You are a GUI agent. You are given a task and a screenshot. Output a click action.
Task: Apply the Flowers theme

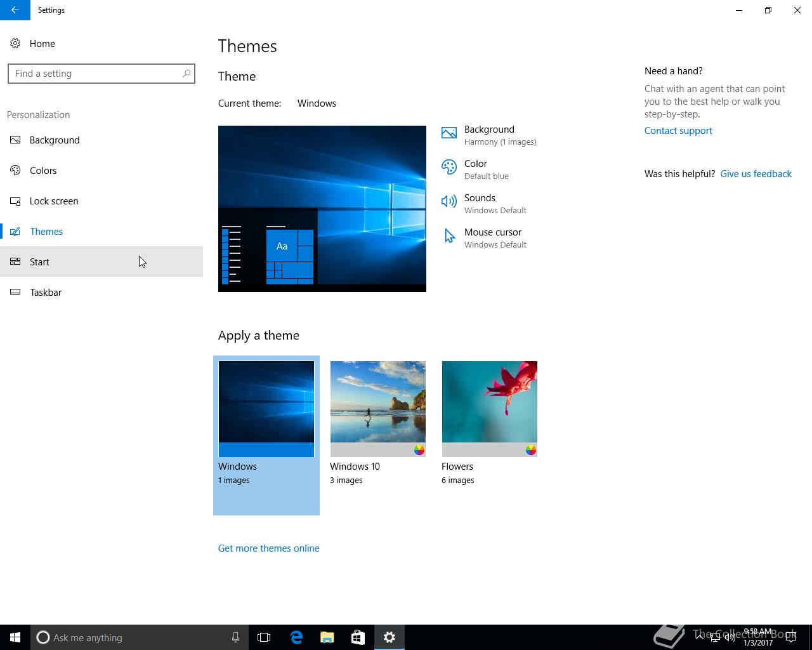point(490,409)
